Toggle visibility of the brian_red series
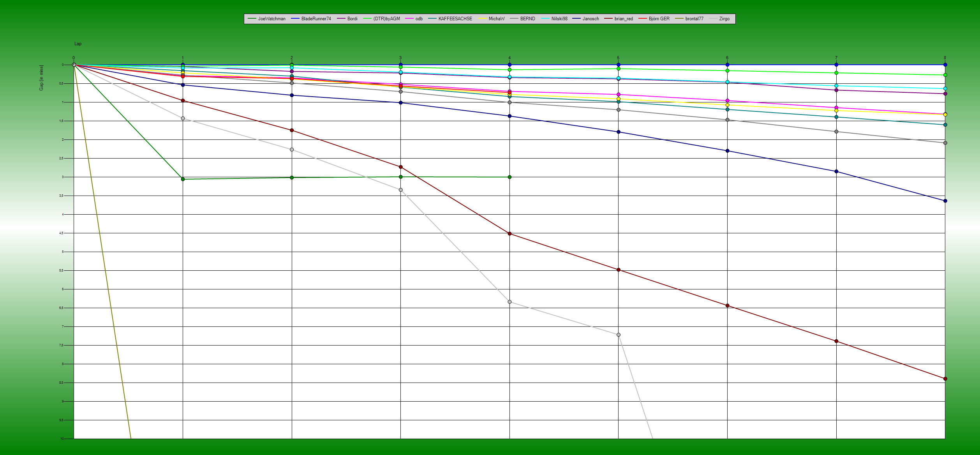Screen dimensions: 980x455 coord(608,18)
